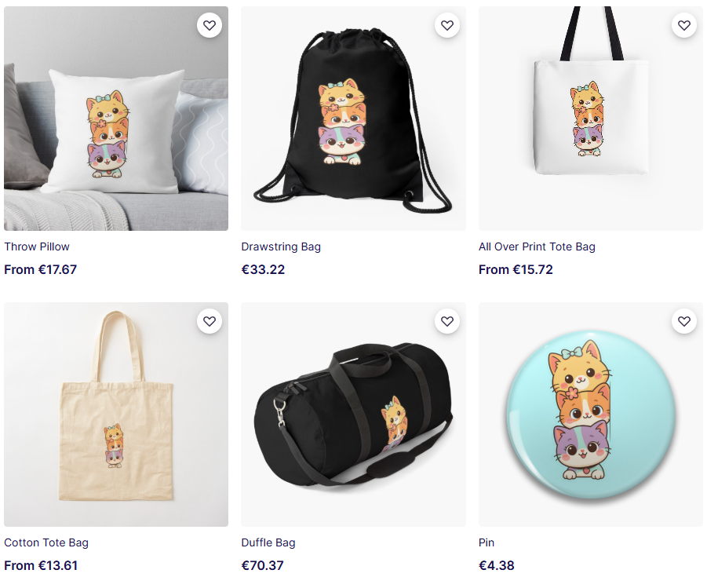Favorite the Drawstring Bag with heart icon

pos(446,25)
